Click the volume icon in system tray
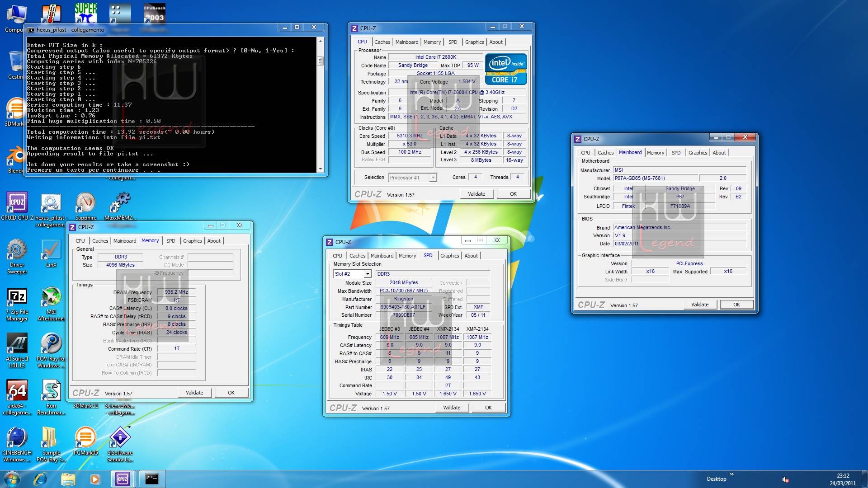This screenshot has height=488, width=868. coord(785,479)
